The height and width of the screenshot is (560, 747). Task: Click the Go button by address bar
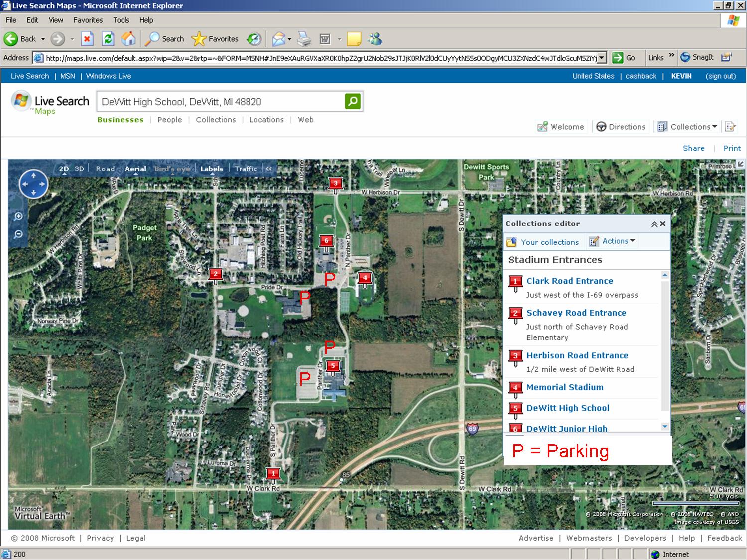click(x=624, y=58)
